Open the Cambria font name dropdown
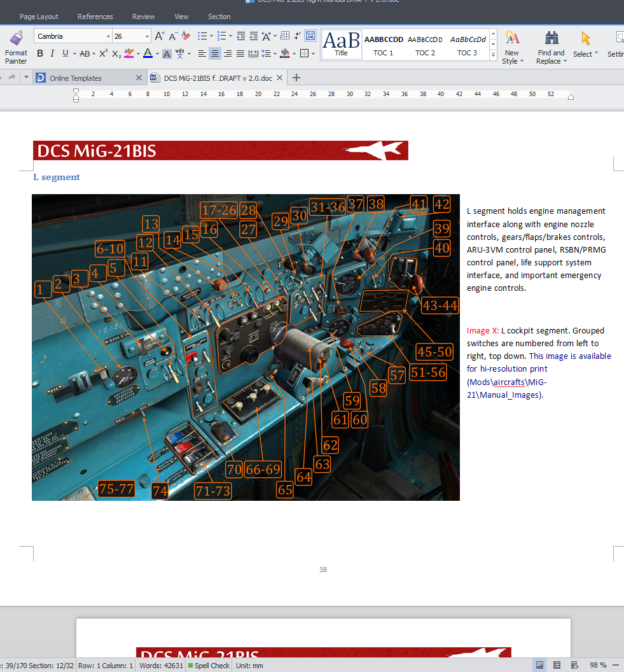624x672 pixels. pyautogui.click(x=108, y=36)
